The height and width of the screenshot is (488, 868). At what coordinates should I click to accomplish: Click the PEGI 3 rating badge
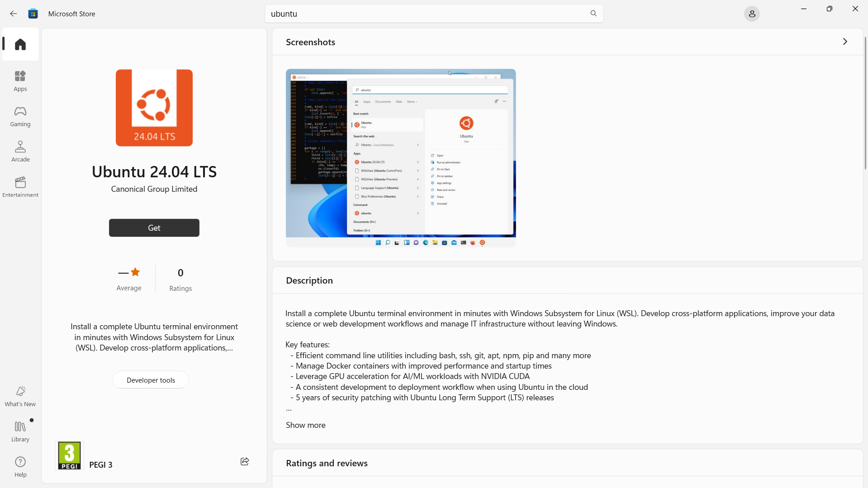pos(69,455)
